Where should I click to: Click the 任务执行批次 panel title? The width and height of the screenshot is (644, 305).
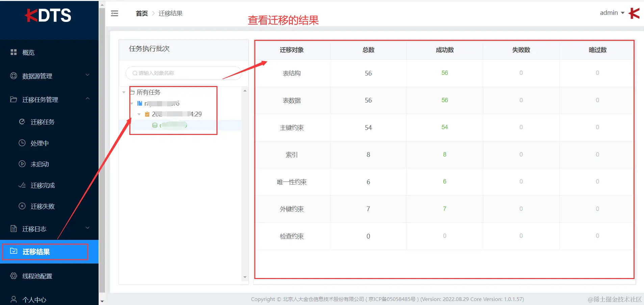coord(149,49)
